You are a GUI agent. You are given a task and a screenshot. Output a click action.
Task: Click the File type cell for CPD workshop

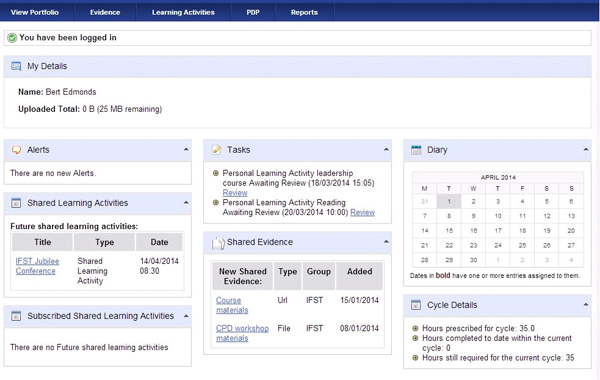tap(284, 328)
